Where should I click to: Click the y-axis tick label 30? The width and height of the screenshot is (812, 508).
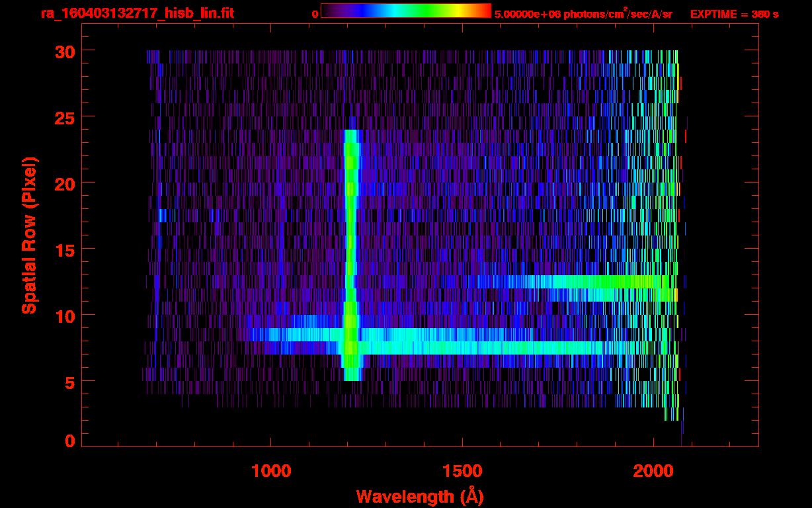click(x=65, y=51)
